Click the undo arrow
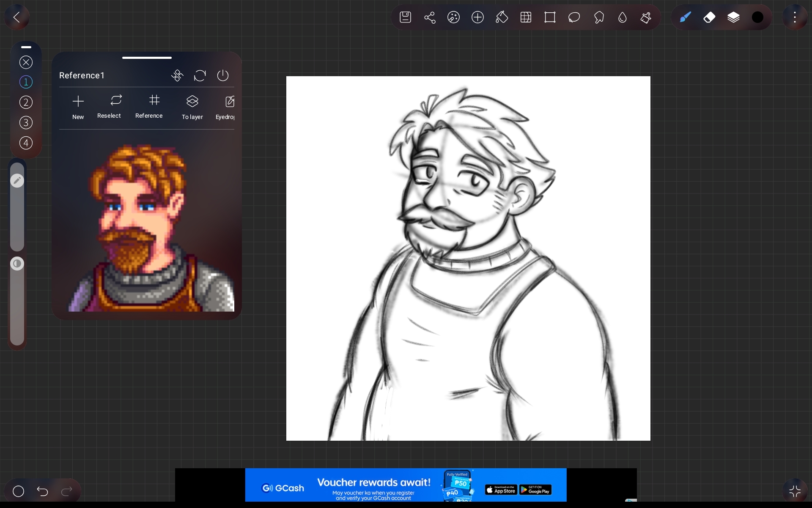812x508 pixels. tap(42, 491)
